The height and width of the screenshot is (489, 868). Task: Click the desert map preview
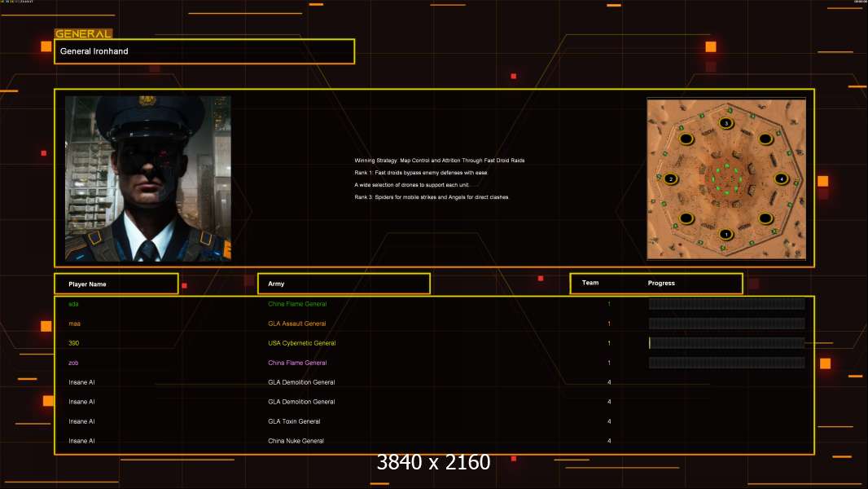click(x=726, y=178)
